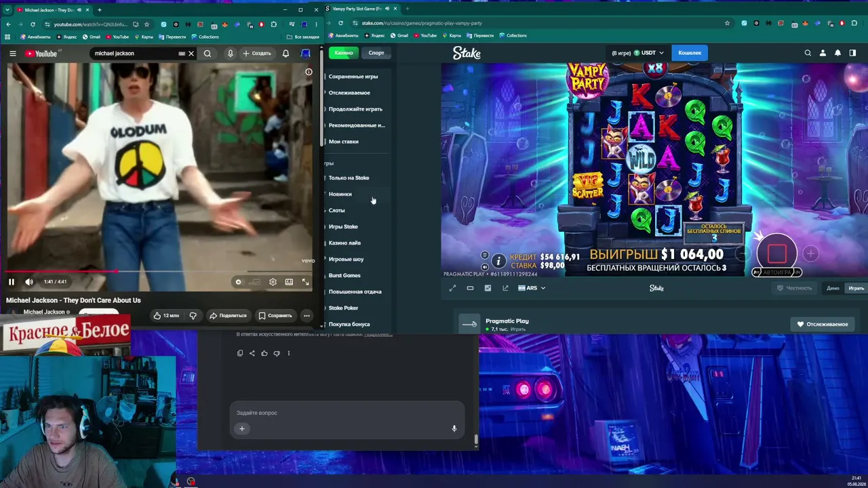
Task: Open more actions for the YouTube video
Action: pyautogui.click(x=307, y=315)
